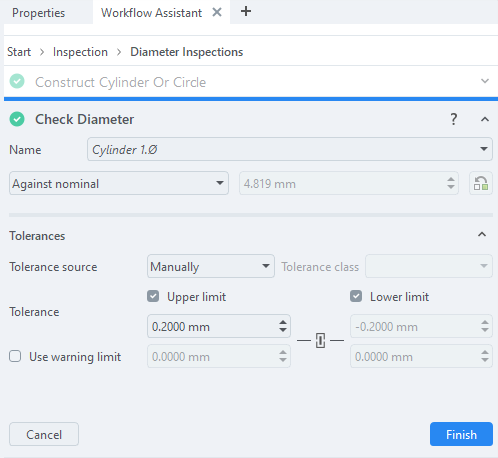The height and width of the screenshot is (458, 498).
Task: Uncheck the Upper limit checkbox
Action: (x=153, y=296)
